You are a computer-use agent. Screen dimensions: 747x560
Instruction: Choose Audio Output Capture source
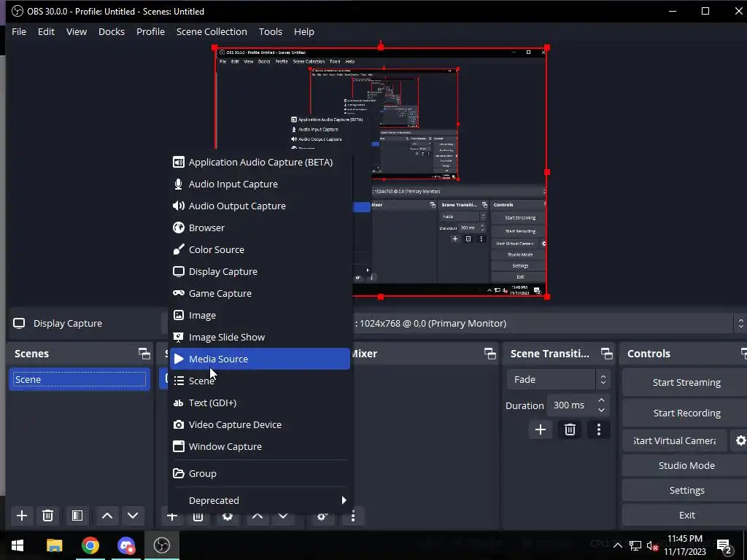260,206
